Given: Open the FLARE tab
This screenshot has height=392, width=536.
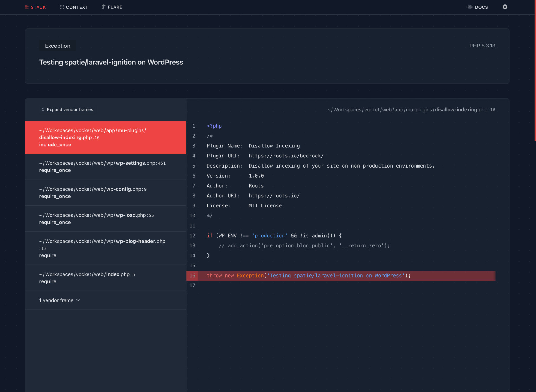Looking at the screenshot, I should [x=112, y=7].
